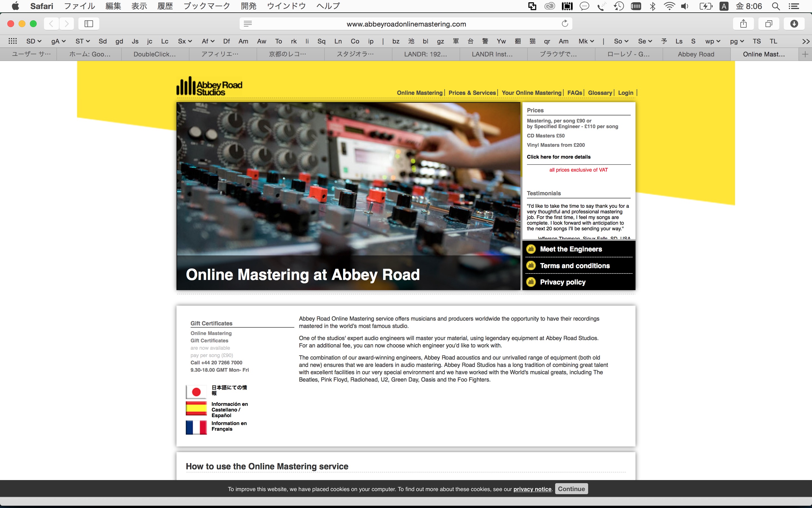Open the Share sheet icon
This screenshot has width=812, height=508.
click(743, 23)
